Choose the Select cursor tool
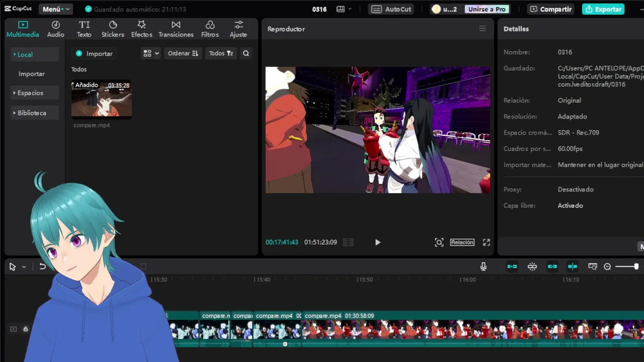 [x=13, y=266]
